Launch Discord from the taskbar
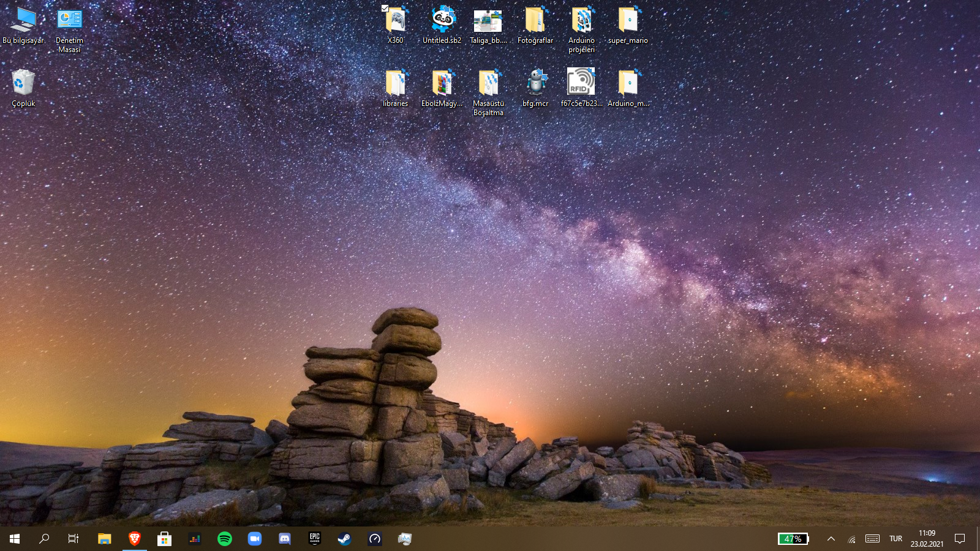Viewport: 980px width, 551px height. [x=285, y=539]
